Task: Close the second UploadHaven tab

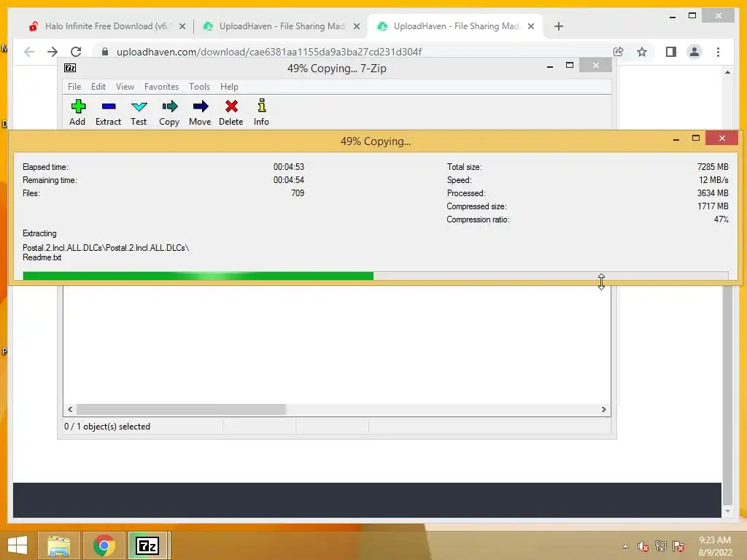Action: [356, 26]
